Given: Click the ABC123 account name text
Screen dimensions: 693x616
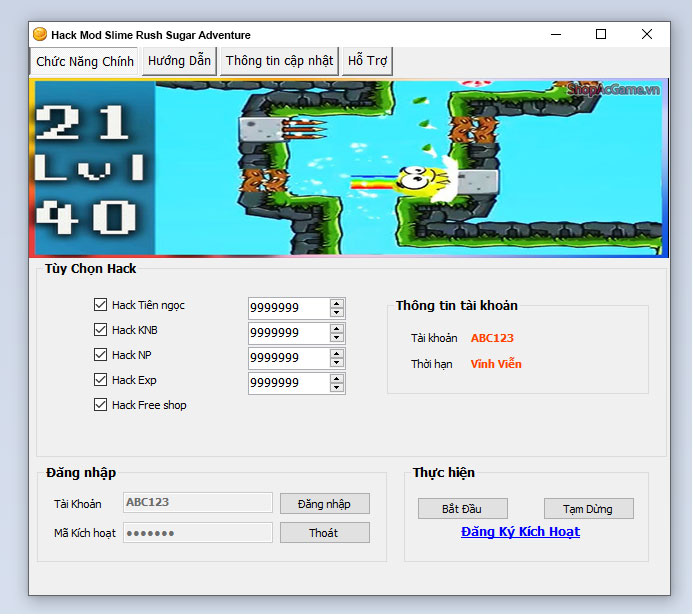Looking at the screenshot, I should [492, 338].
